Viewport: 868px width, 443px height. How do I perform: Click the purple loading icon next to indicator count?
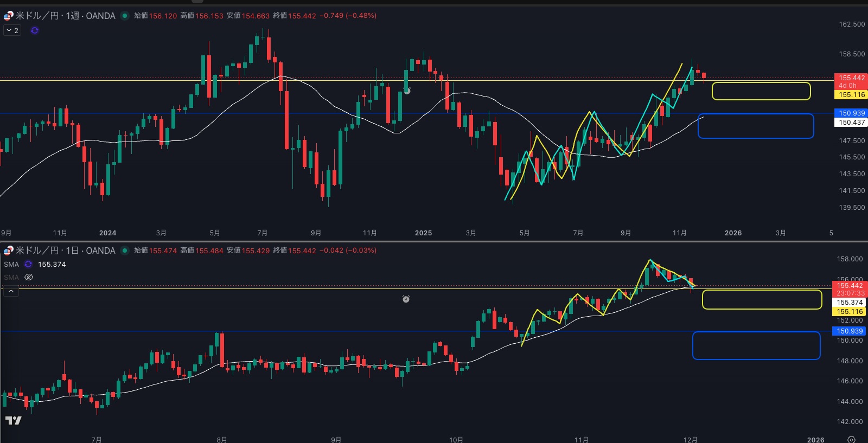35,30
